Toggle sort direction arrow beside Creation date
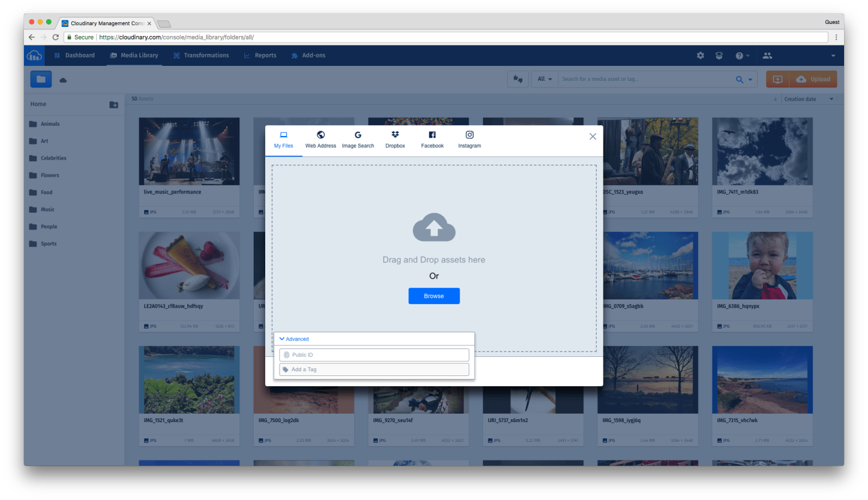 coord(775,99)
